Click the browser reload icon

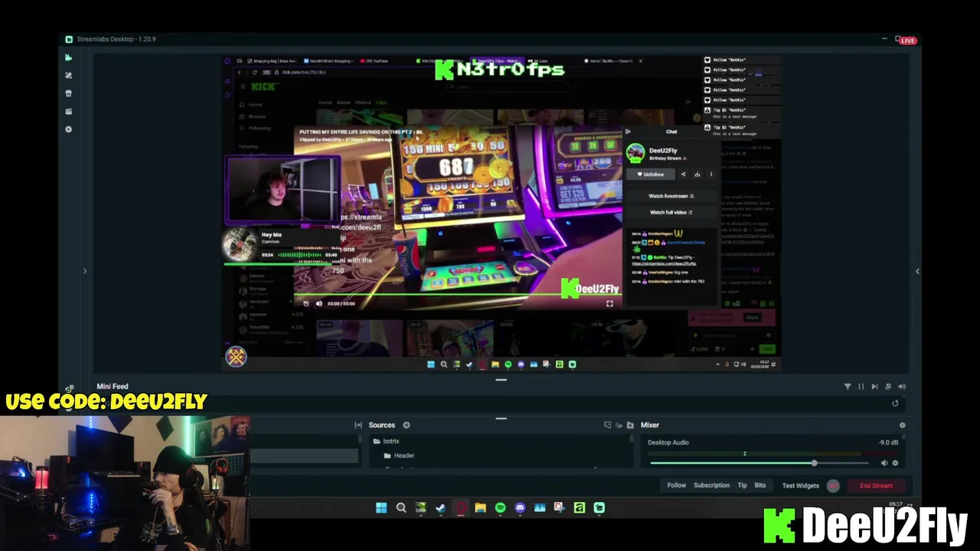tap(255, 72)
